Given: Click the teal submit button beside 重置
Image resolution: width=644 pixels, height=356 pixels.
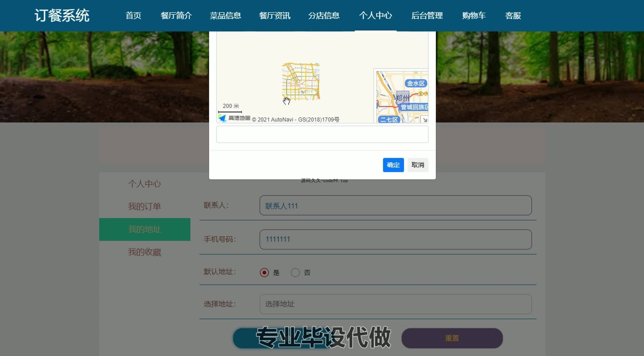Looking at the screenshot, I should point(284,338).
